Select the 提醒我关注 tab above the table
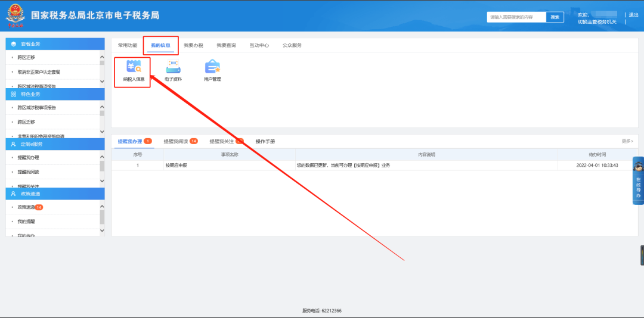The width and height of the screenshot is (644, 318). (x=227, y=141)
